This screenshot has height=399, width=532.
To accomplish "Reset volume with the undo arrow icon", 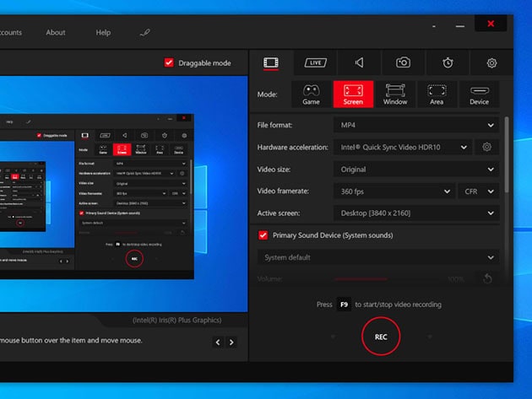I will point(487,278).
